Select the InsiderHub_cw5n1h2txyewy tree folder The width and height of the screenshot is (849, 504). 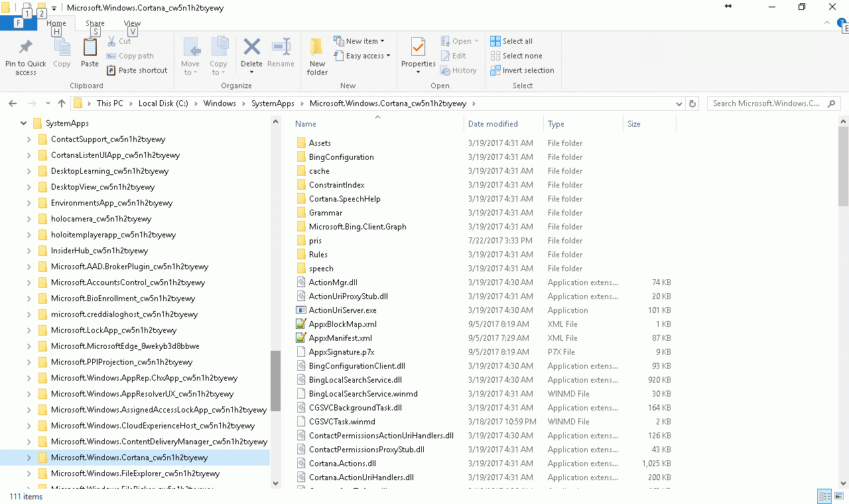tap(99, 251)
